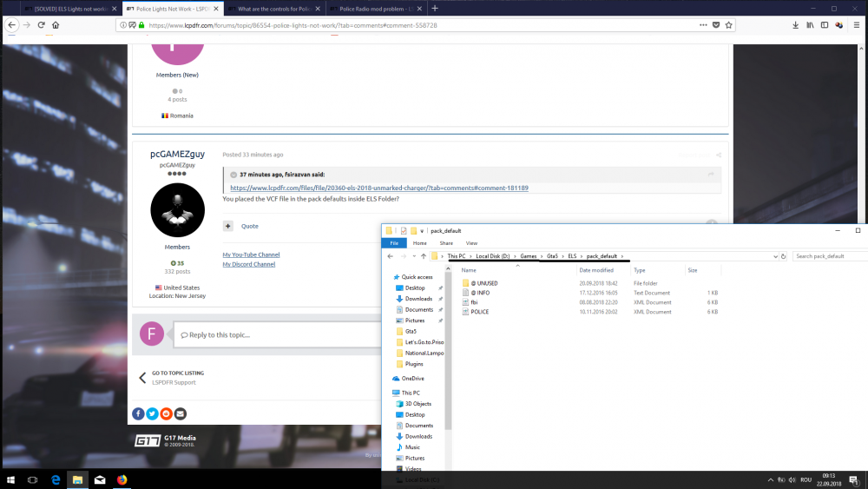Open Gta5 folder in Quick access
The width and height of the screenshot is (868, 489).
[411, 331]
